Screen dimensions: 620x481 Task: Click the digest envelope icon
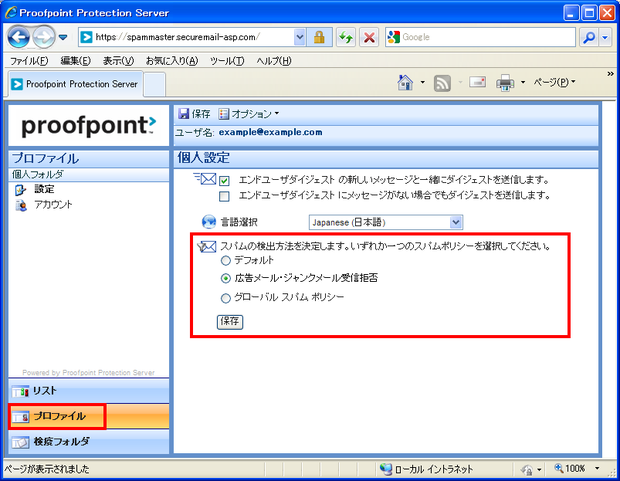[x=205, y=179]
